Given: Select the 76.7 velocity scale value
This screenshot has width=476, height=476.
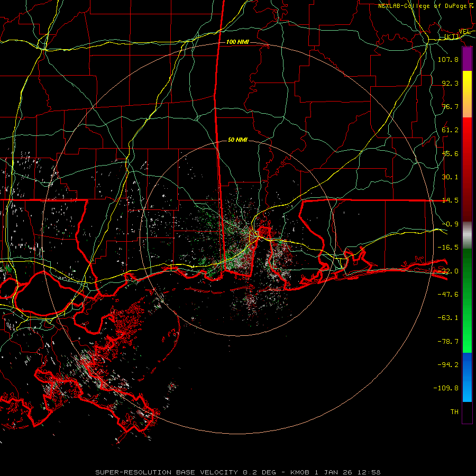Looking at the screenshot, I should coord(450,106).
